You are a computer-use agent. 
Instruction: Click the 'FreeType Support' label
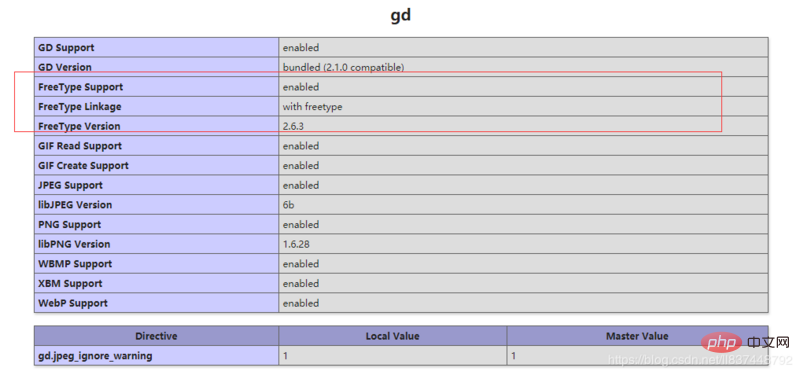(x=81, y=87)
